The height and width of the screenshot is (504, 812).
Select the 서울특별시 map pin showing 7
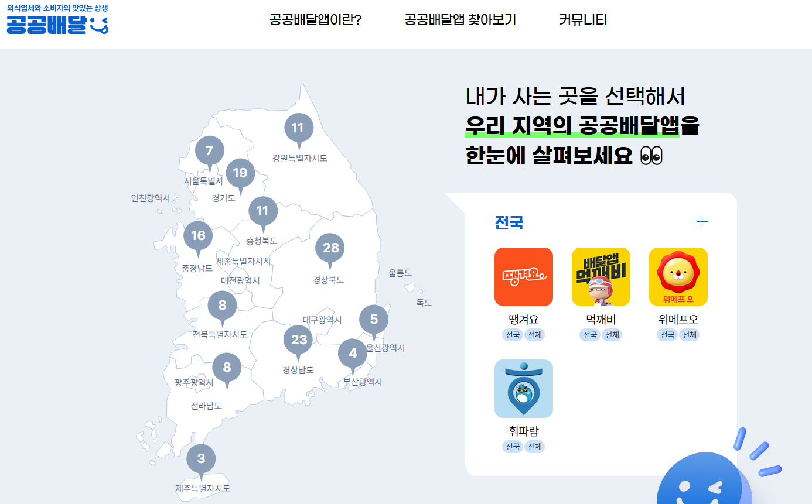[209, 152]
